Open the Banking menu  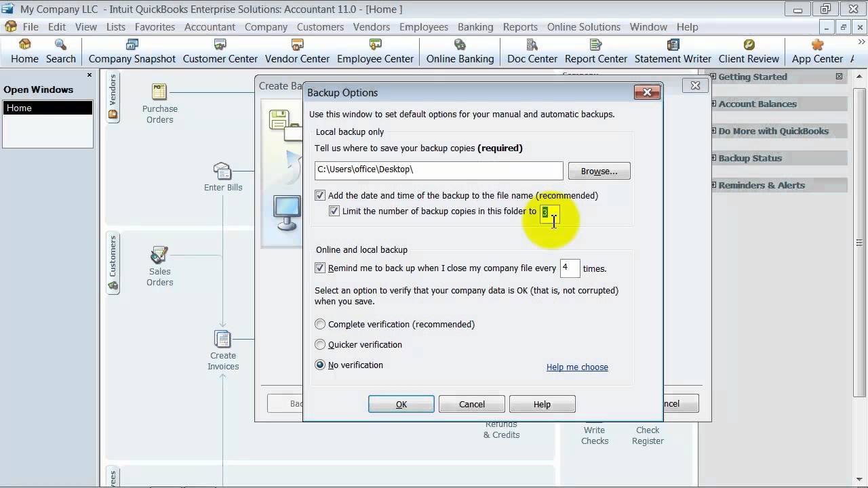pos(475,27)
